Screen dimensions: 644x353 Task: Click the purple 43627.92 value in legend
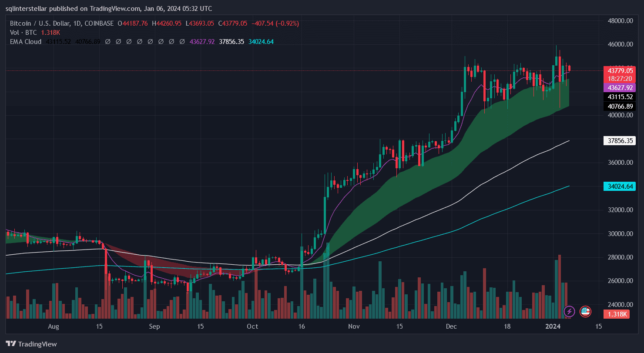[202, 42]
